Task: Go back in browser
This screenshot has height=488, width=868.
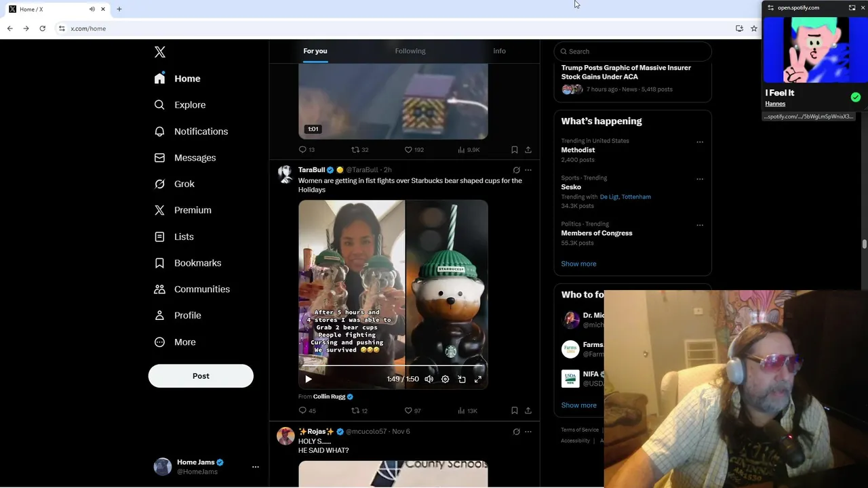Action: pyautogui.click(x=9, y=28)
